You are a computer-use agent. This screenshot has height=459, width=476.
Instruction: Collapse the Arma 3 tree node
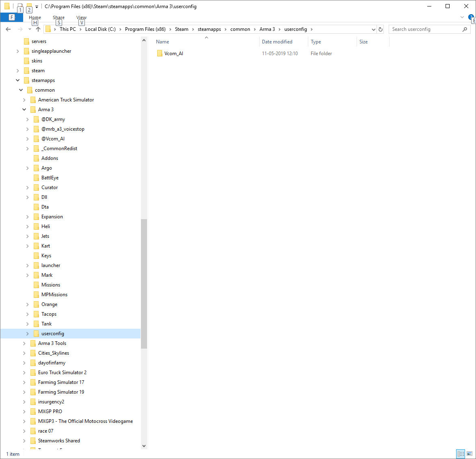[x=24, y=110]
